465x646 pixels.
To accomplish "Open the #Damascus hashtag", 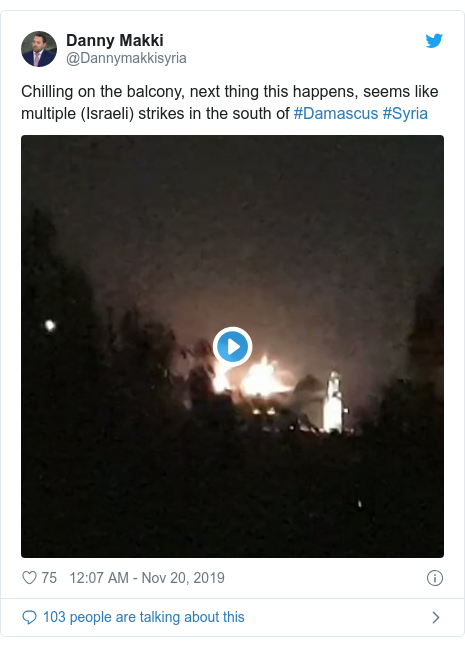I will click(x=336, y=113).
